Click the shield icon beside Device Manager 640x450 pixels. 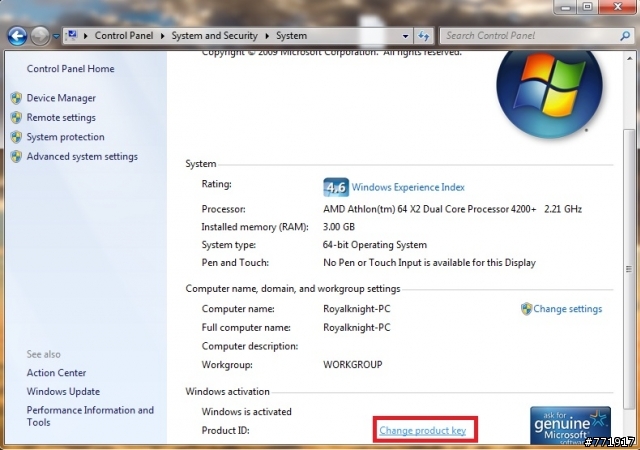(x=16, y=98)
